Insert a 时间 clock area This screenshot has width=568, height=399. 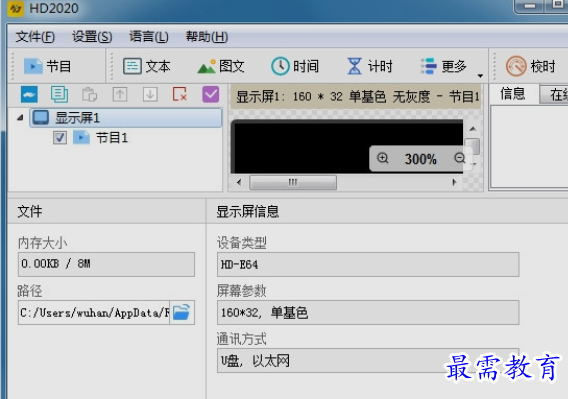295,66
